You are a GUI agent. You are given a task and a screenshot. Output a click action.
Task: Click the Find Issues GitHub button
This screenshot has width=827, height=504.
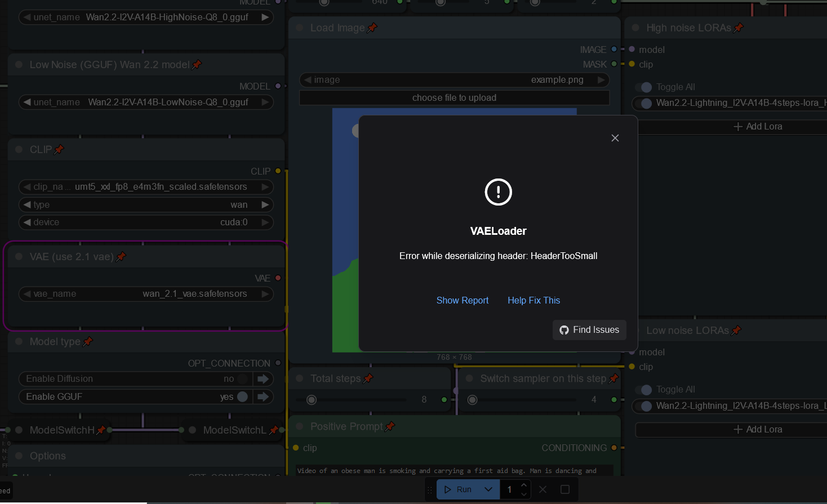pos(589,330)
